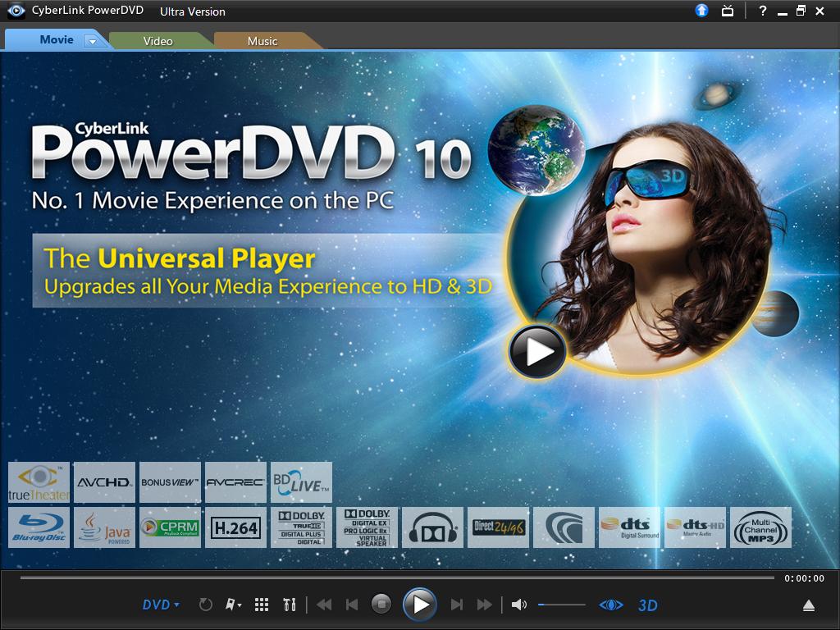840x630 pixels.
Task: Open Help via the question mark icon
Action: tap(762, 11)
